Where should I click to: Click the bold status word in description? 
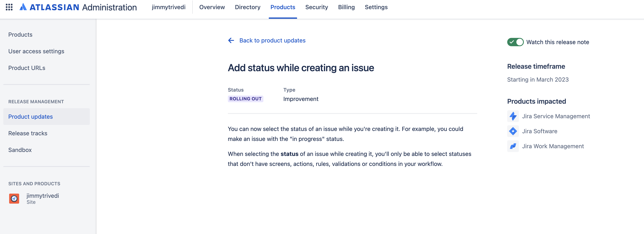point(290,154)
